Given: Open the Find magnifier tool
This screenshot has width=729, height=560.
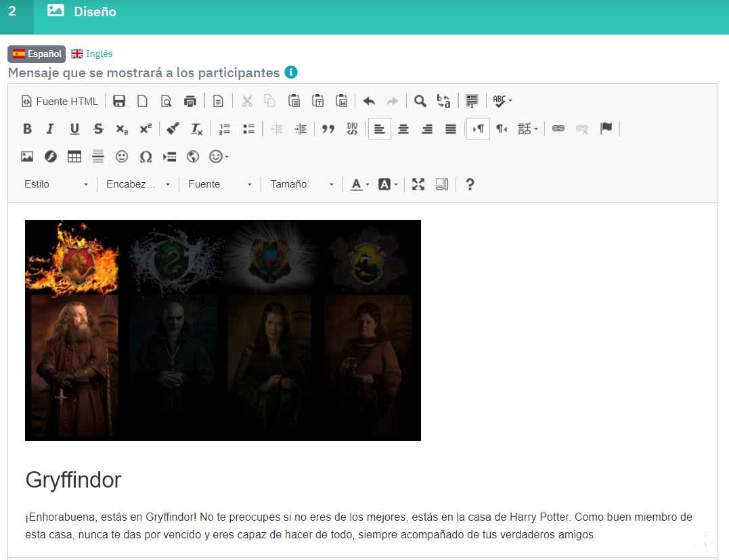Looking at the screenshot, I should click(420, 101).
